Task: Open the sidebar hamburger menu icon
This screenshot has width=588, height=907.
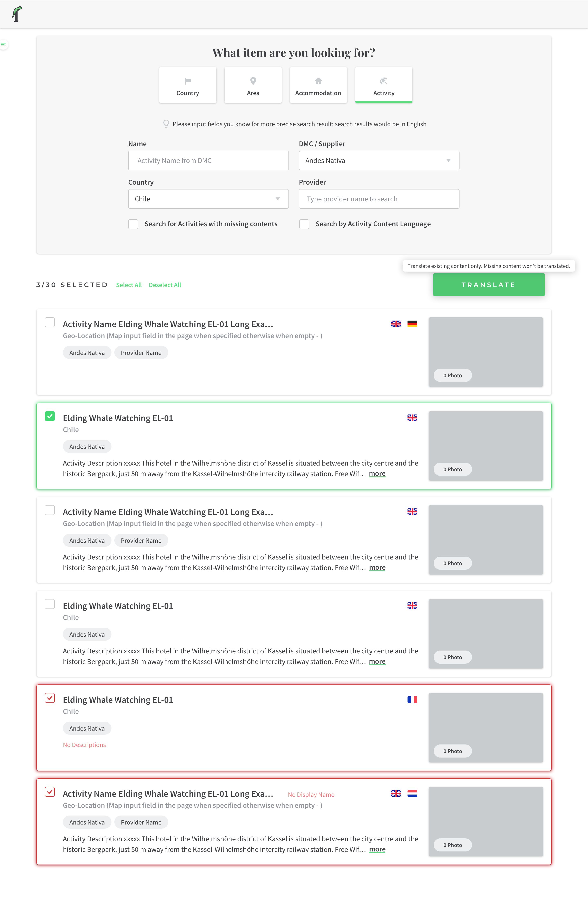Action: [x=3, y=45]
